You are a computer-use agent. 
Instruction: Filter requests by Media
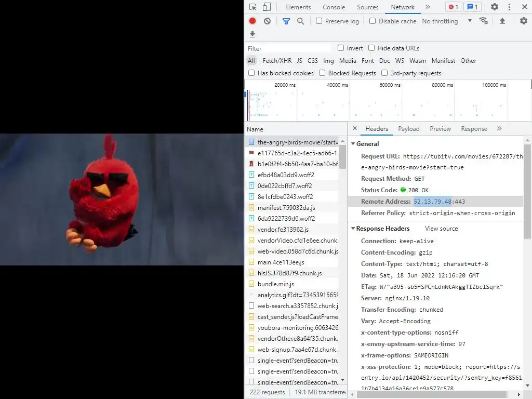coord(348,61)
